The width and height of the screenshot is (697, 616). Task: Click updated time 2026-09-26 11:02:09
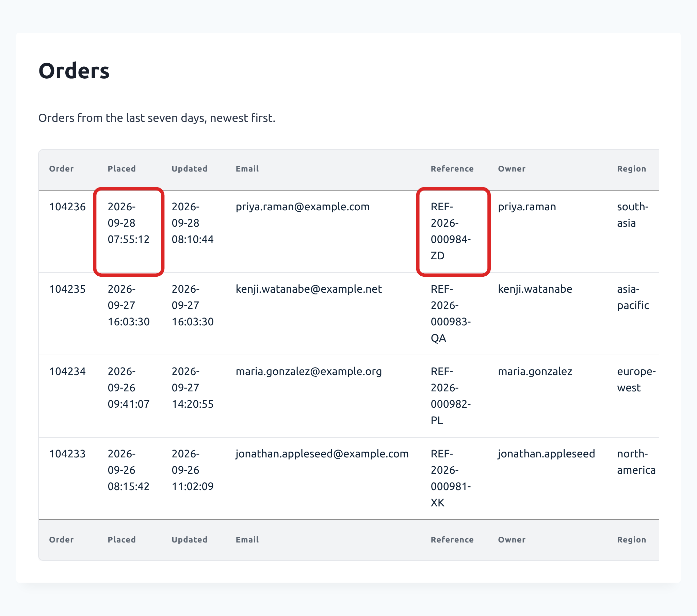click(193, 470)
